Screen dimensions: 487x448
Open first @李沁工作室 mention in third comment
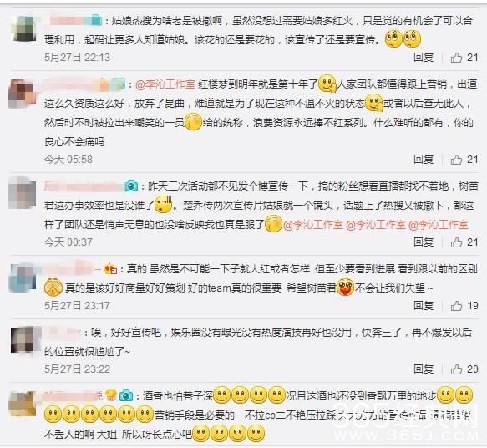click(x=312, y=225)
